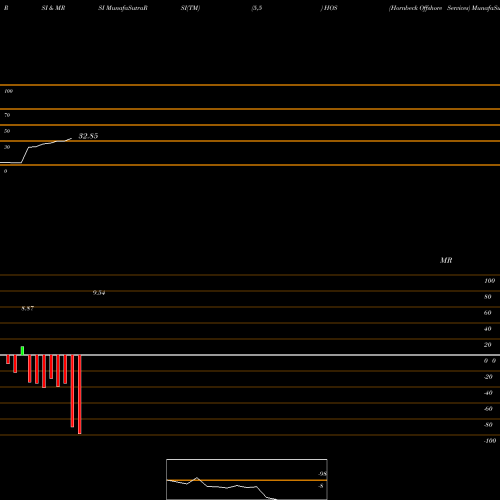Screen dimensions: 500x500
Task: Click the 100 label on the RSI axis
Action: point(9,91)
